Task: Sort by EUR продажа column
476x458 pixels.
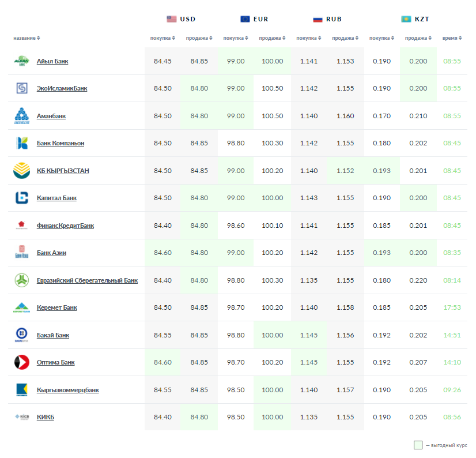Action: coord(272,38)
